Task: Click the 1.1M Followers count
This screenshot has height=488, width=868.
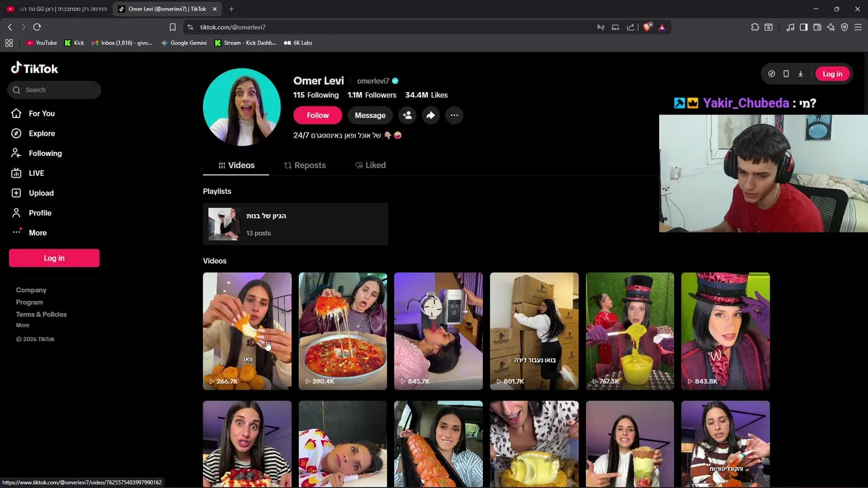Action: pyautogui.click(x=372, y=95)
